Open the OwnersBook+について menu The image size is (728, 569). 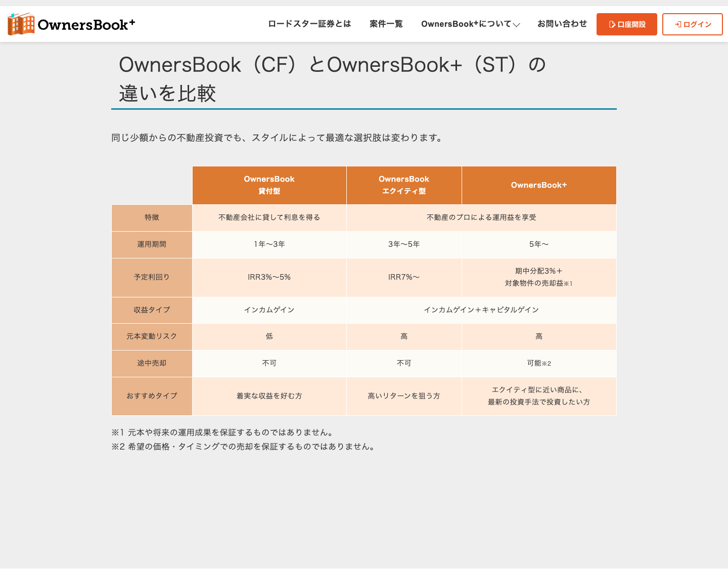(x=471, y=24)
